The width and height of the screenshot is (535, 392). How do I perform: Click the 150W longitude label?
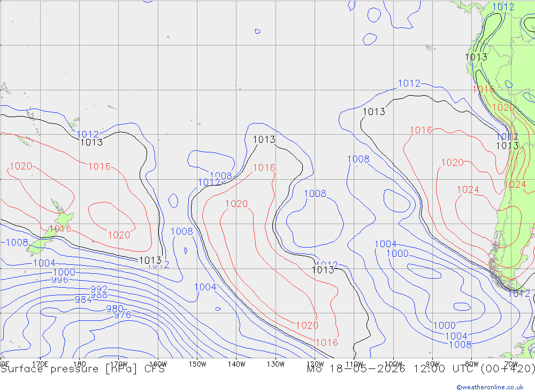click(197, 364)
